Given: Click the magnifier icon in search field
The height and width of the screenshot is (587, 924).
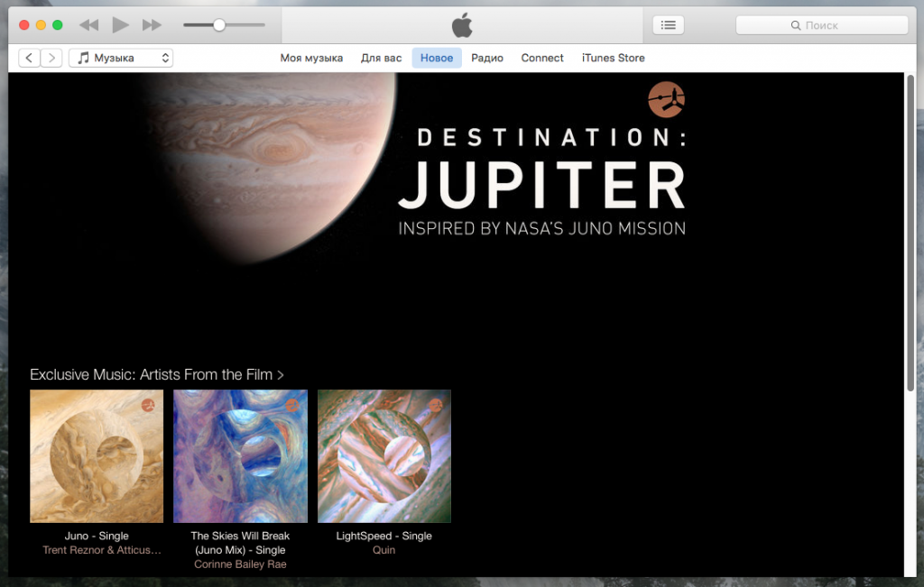Looking at the screenshot, I should tap(796, 25).
